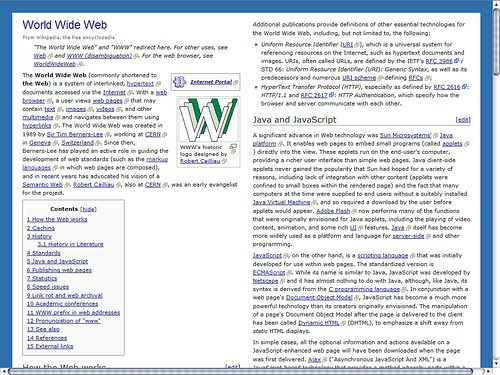Click the Internet Portal puzzle icon
Image resolution: width=500 pixels, height=375 pixels.
coord(180,82)
